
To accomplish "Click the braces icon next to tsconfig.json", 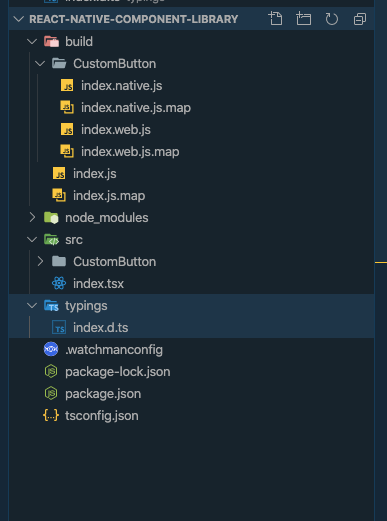I will click(51, 415).
